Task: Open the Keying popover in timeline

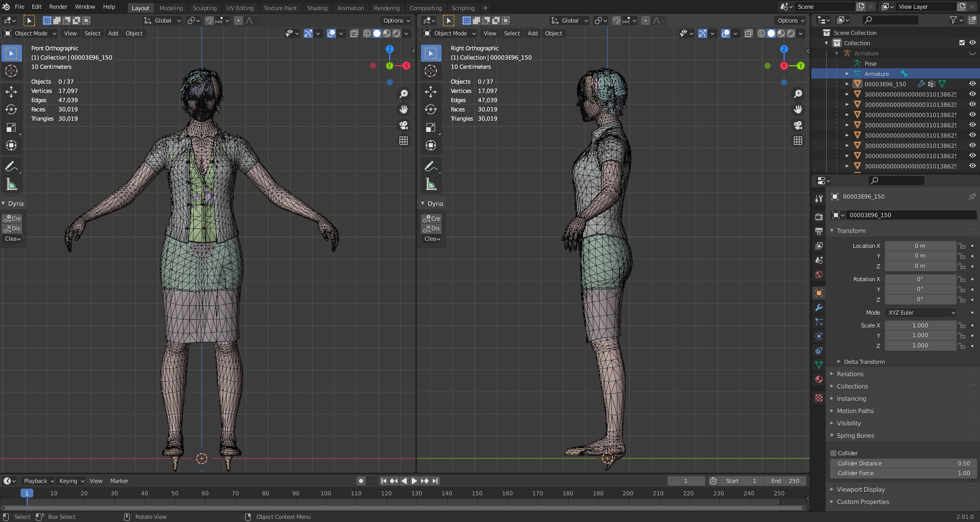Action: pos(71,481)
